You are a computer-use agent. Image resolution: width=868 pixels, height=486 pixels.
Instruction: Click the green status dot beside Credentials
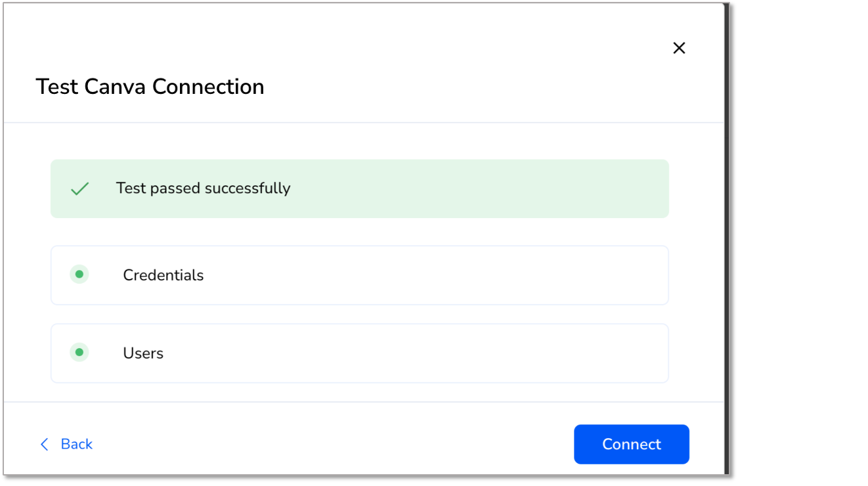(x=79, y=275)
